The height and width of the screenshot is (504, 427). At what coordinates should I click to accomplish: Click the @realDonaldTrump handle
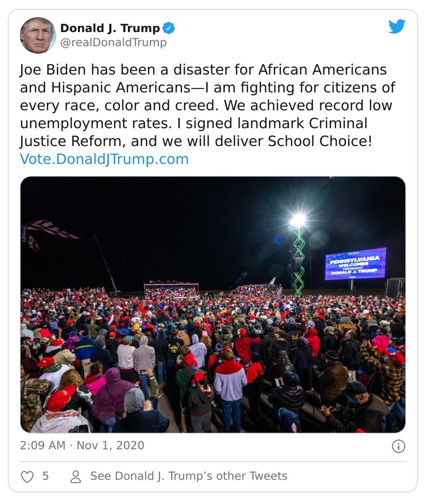(x=113, y=43)
